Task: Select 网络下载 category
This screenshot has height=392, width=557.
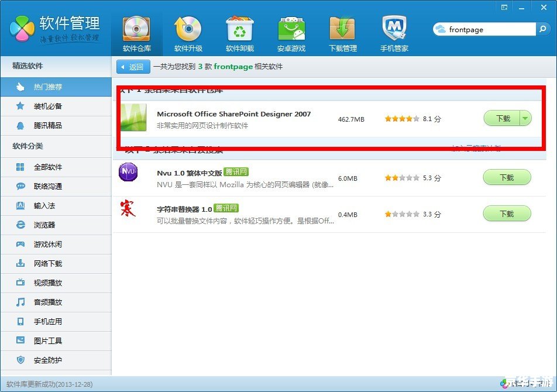Action: click(x=56, y=263)
